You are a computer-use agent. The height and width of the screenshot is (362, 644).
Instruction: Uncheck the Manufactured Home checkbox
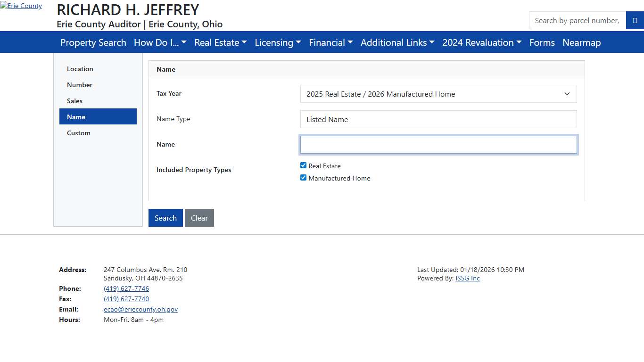tap(303, 178)
